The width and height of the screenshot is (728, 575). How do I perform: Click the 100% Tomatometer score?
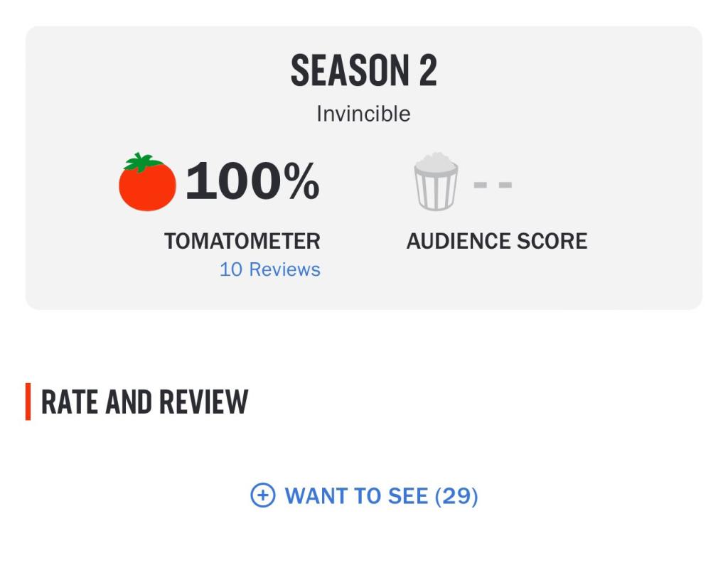(252, 181)
